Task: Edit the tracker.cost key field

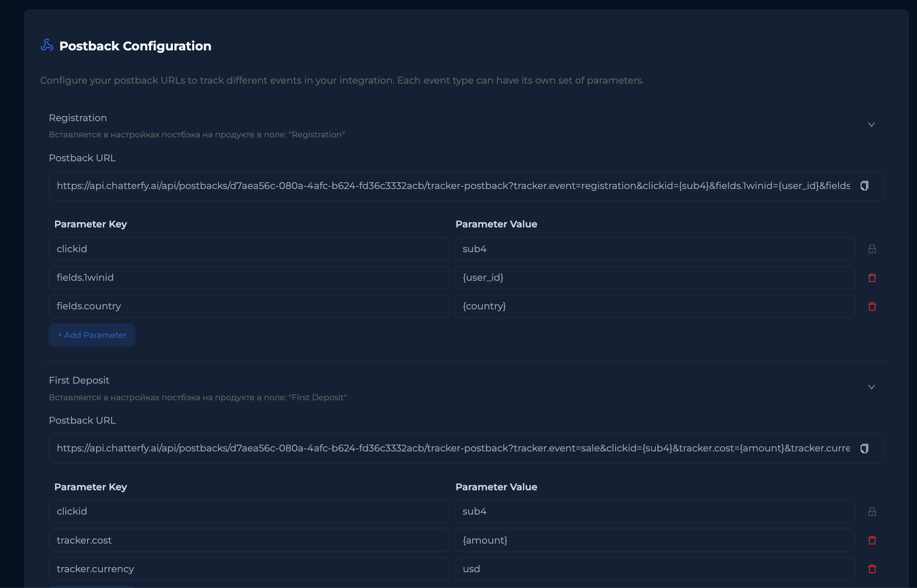Action: point(248,540)
